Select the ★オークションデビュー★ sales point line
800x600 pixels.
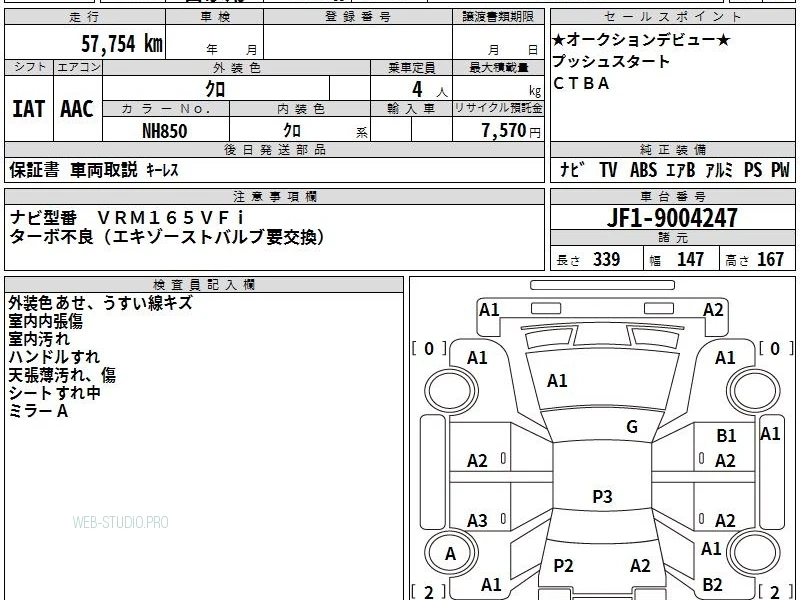coord(641,39)
